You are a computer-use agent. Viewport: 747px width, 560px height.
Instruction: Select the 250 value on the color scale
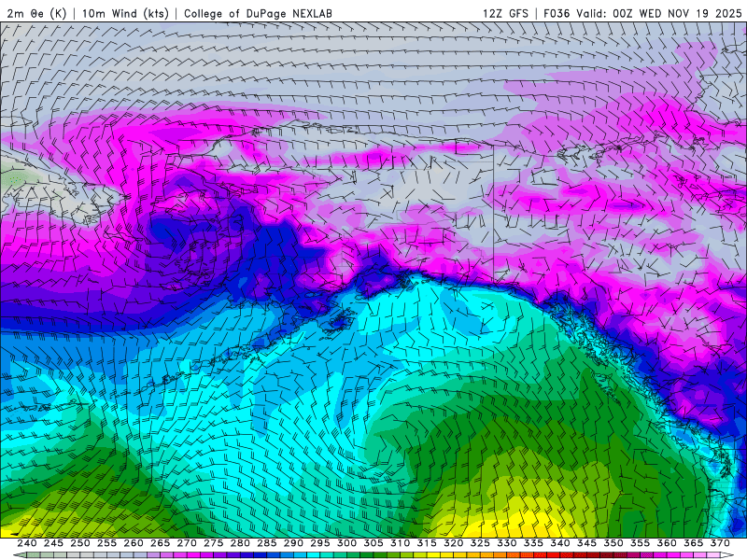click(x=80, y=543)
